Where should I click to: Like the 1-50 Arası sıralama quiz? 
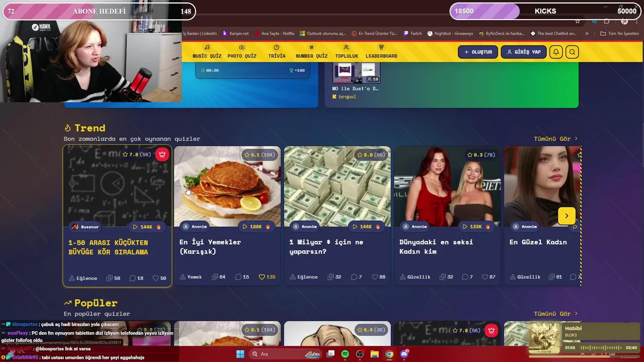click(x=155, y=278)
